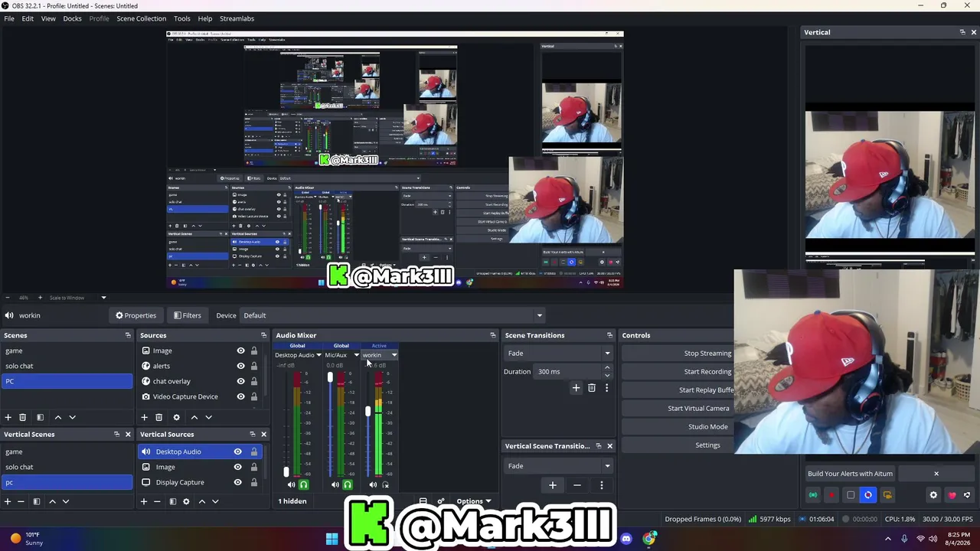Open source Properties button
The height and width of the screenshot is (551, 980).
[136, 315]
